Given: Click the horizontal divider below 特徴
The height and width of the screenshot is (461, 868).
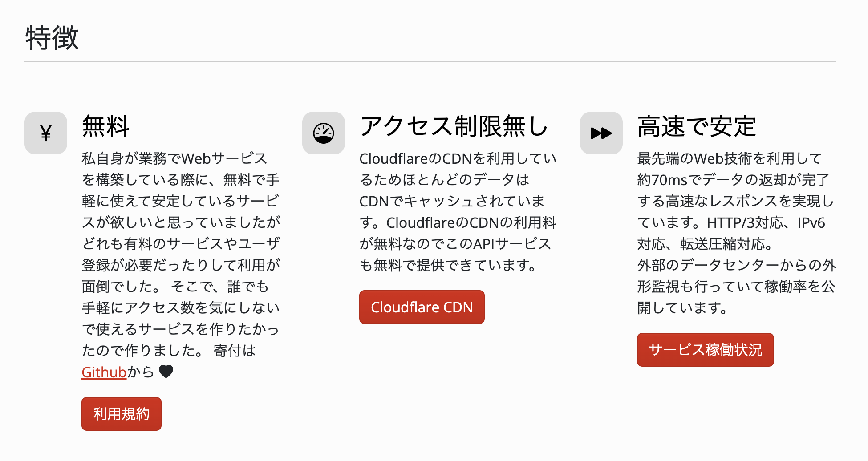Looking at the screenshot, I should 430,61.
